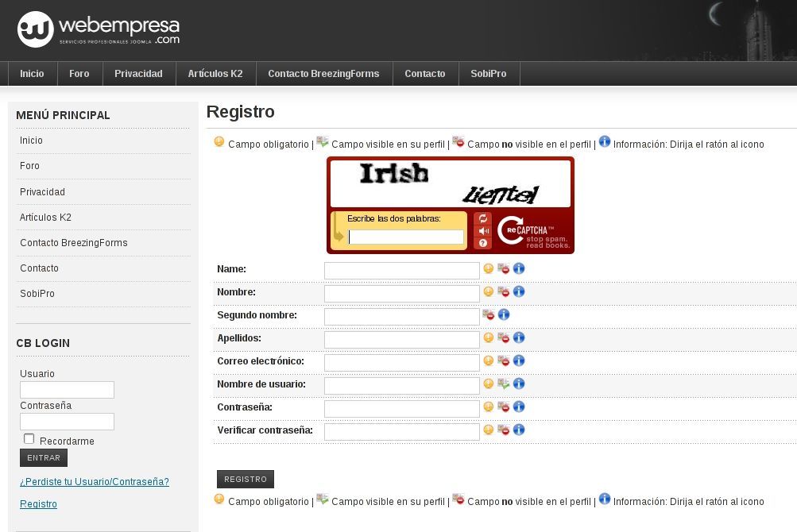This screenshot has width=797, height=532.
Task: Focus the Nombre input field
Action: point(402,294)
